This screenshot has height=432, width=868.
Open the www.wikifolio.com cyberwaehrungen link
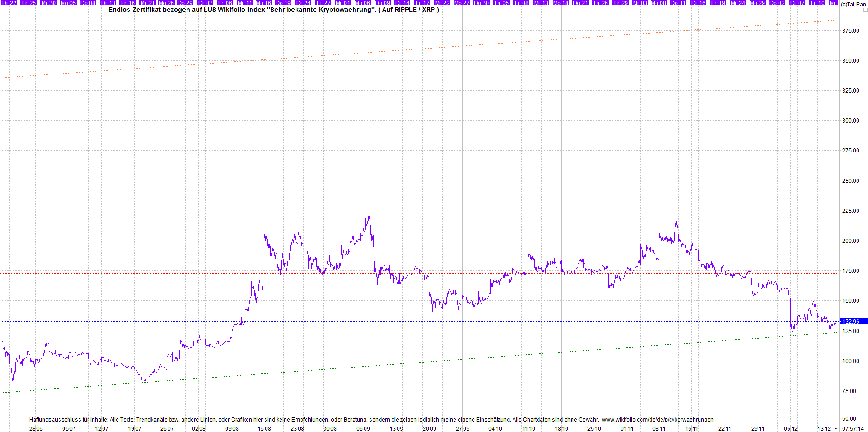point(657,420)
